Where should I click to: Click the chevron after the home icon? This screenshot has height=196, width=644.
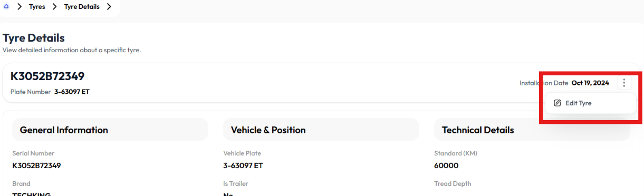[x=19, y=7]
